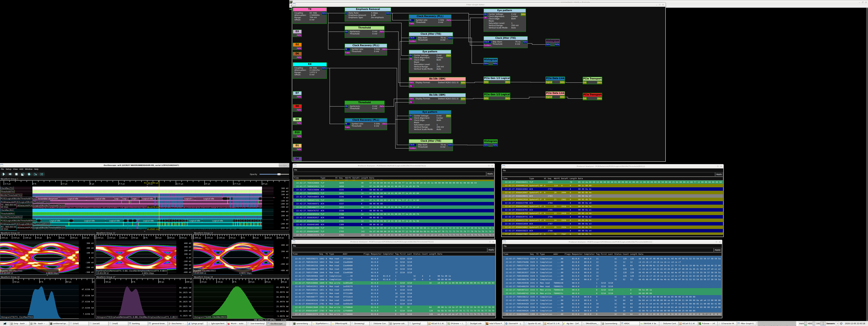Screen dimensions: 868x326
Task: Select the cyan RX channel node
Action: (310, 70)
